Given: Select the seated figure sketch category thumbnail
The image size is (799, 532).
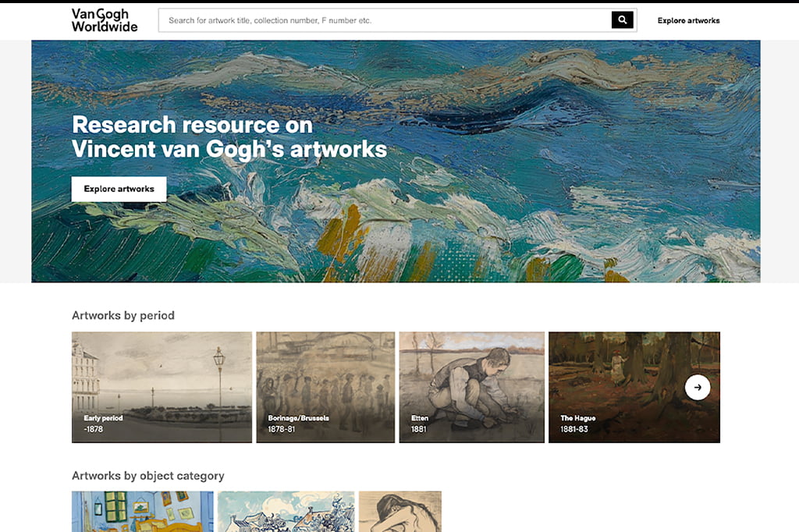Looking at the screenshot, I should point(400,512).
